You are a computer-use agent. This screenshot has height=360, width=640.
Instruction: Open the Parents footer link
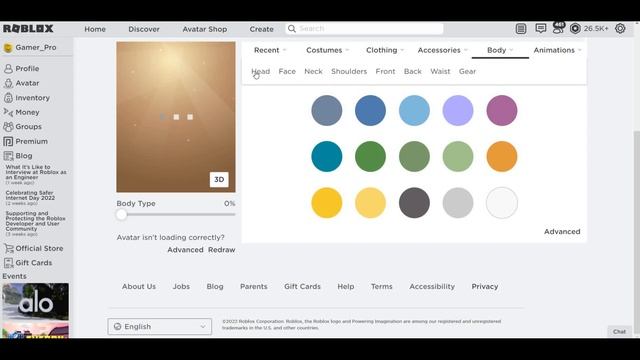(253, 287)
